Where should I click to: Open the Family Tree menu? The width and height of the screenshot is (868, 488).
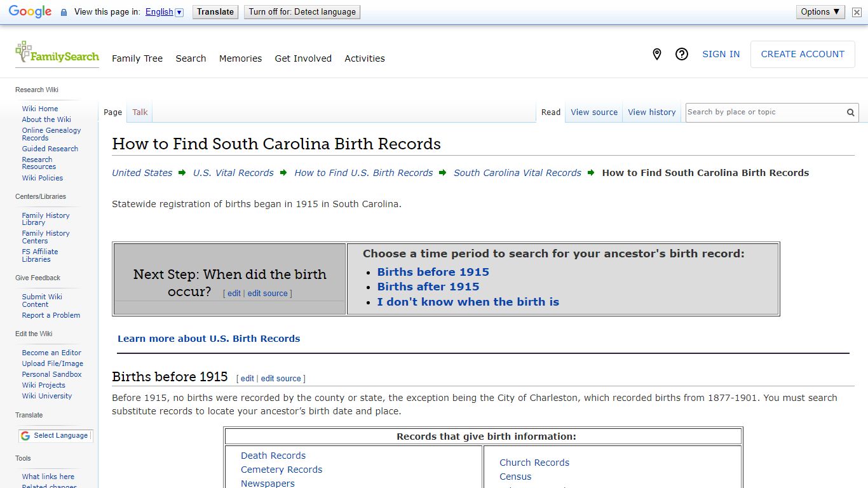point(137,58)
